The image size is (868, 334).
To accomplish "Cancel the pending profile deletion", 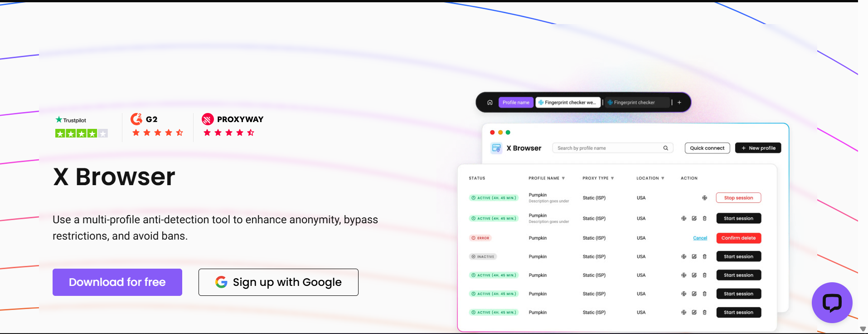I will 700,238.
